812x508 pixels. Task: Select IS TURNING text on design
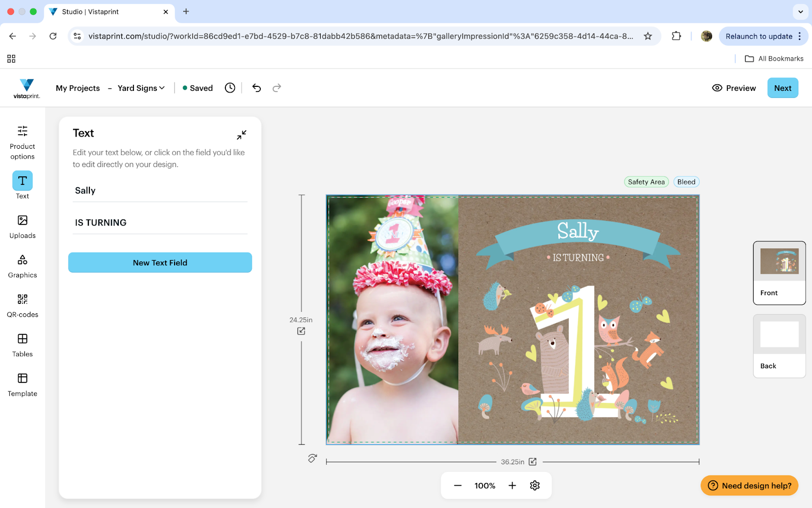tap(578, 258)
